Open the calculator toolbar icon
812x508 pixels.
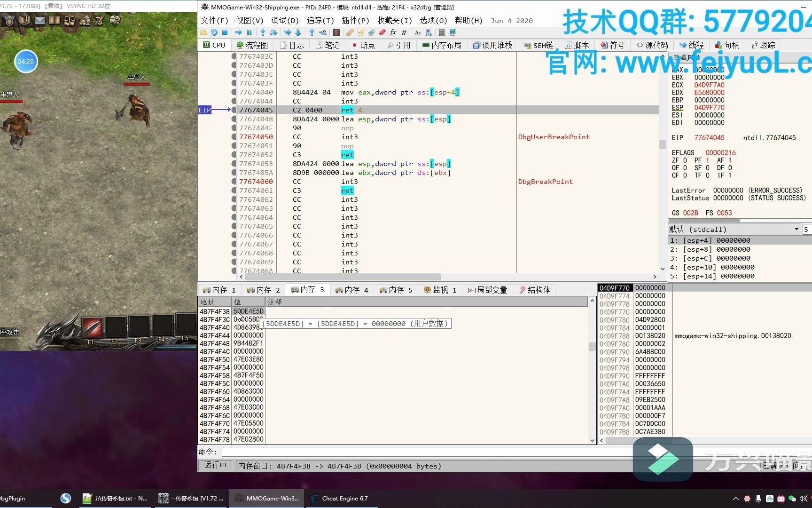(x=442, y=32)
